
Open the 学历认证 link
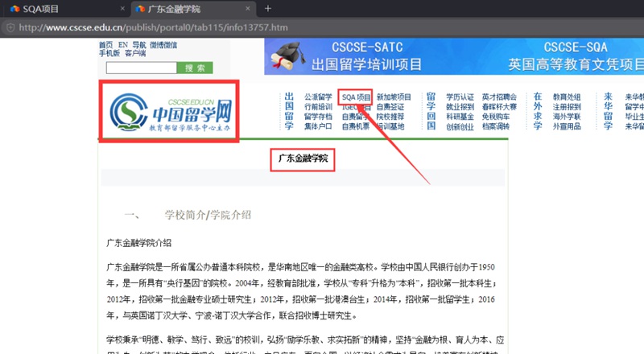click(460, 97)
